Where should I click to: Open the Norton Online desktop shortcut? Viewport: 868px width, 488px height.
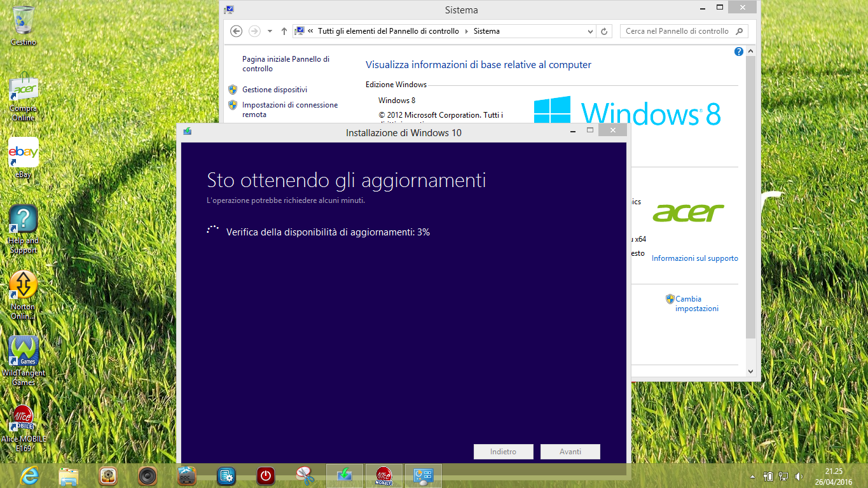(24, 295)
